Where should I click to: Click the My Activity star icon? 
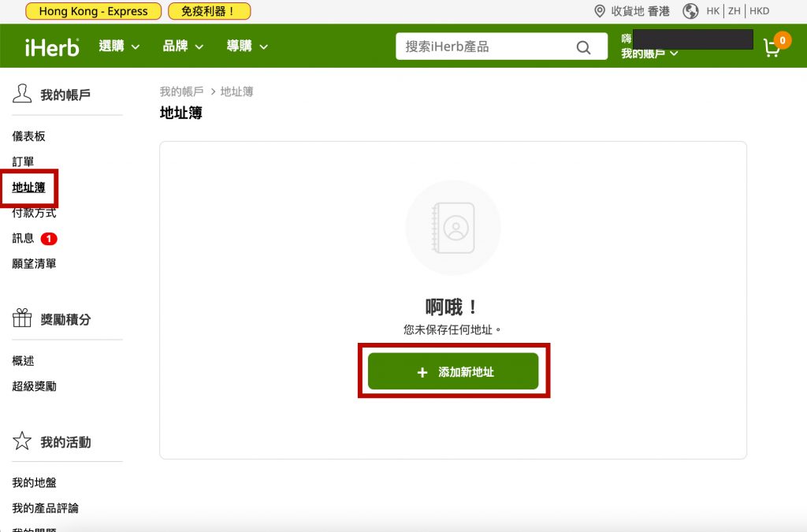(x=22, y=441)
